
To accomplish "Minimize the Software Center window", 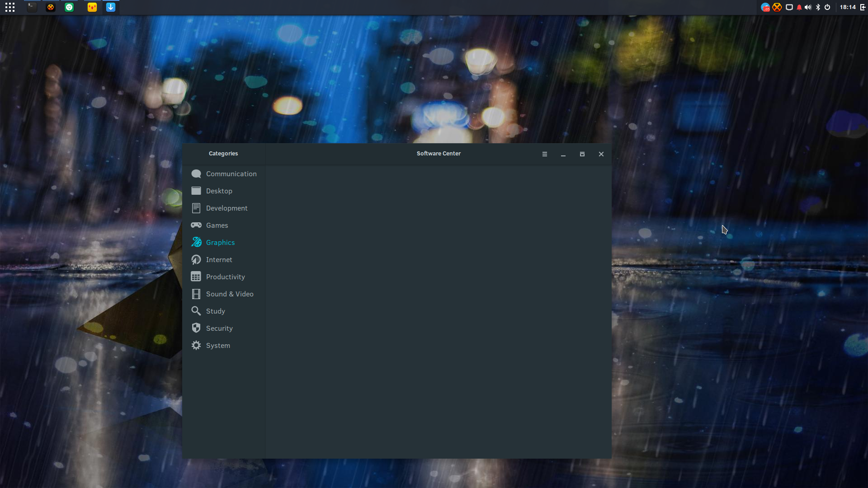I will [563, 155].
